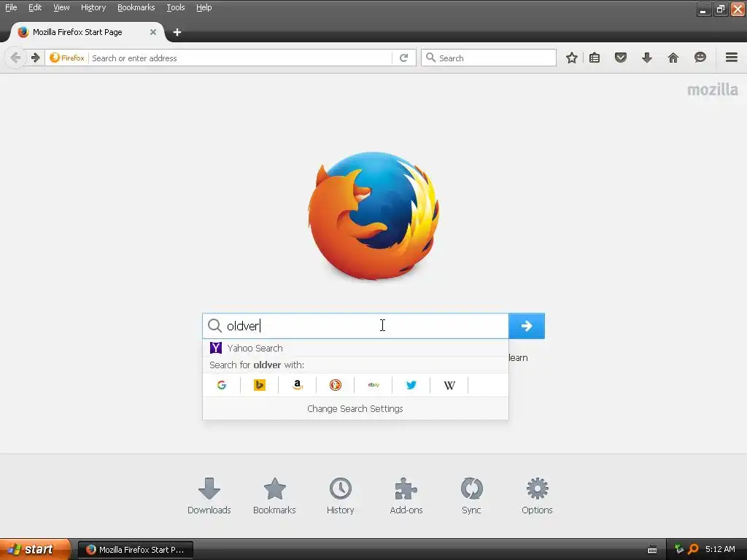Open the Downloads shortcut on start page

pos(209,496)
